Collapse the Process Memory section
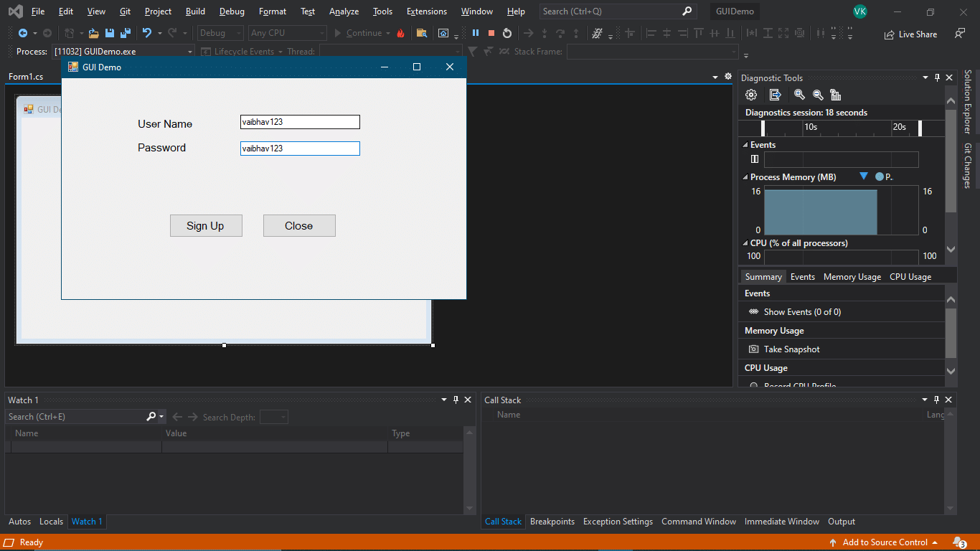Viewport: 980px width, 551px height. click(745, 176)
